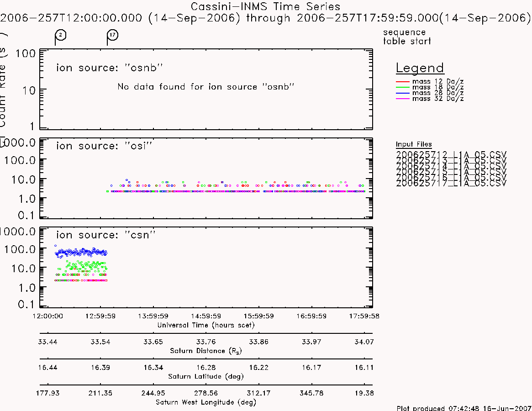Viewport: 532px width, 411px height.
Task: Click the sequence table start label
Action: pyautogui.click(x=407, y=37)
